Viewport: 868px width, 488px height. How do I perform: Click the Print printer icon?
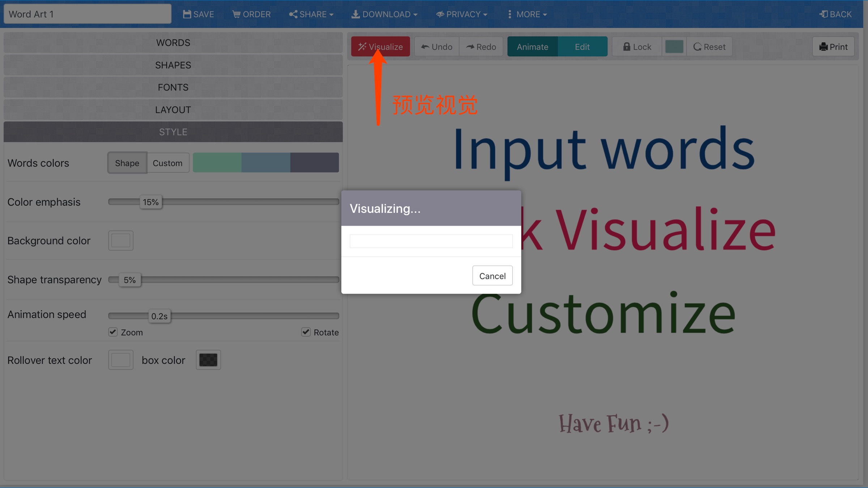point(823,47)
